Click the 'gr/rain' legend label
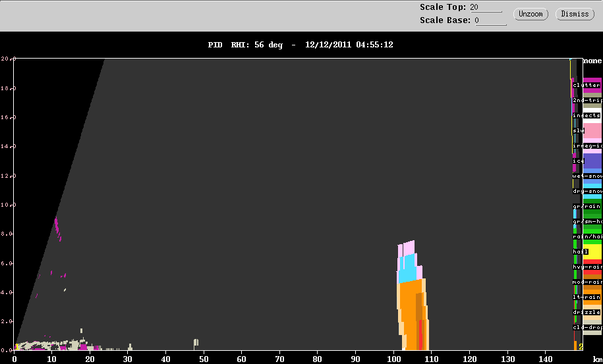Viewport: 603px width, 364px height. click(x=587, y=207)
